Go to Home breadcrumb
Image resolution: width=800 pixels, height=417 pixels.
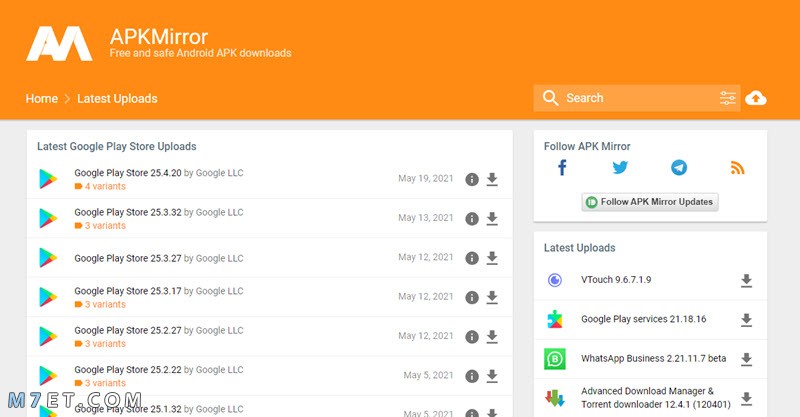click(x=42, y=99)
